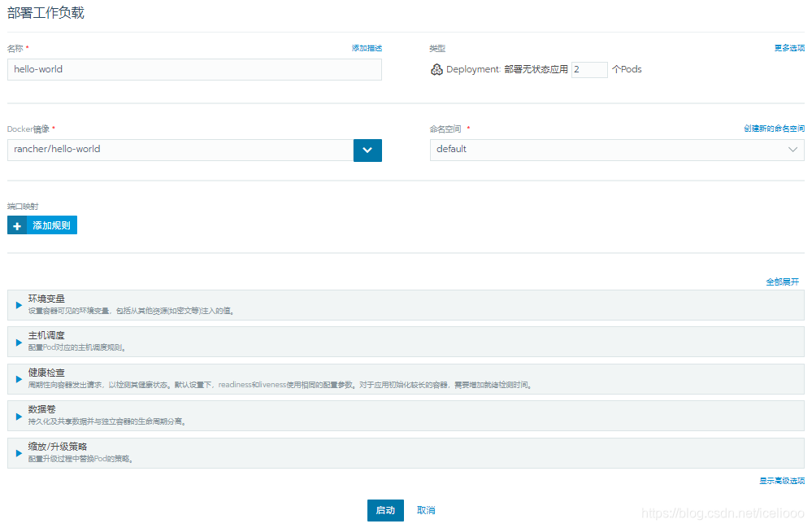The width and height of the screenshot is (812, 528).
Task: Open the 命名空间 default dropdown
Action: tap(617, 150)
